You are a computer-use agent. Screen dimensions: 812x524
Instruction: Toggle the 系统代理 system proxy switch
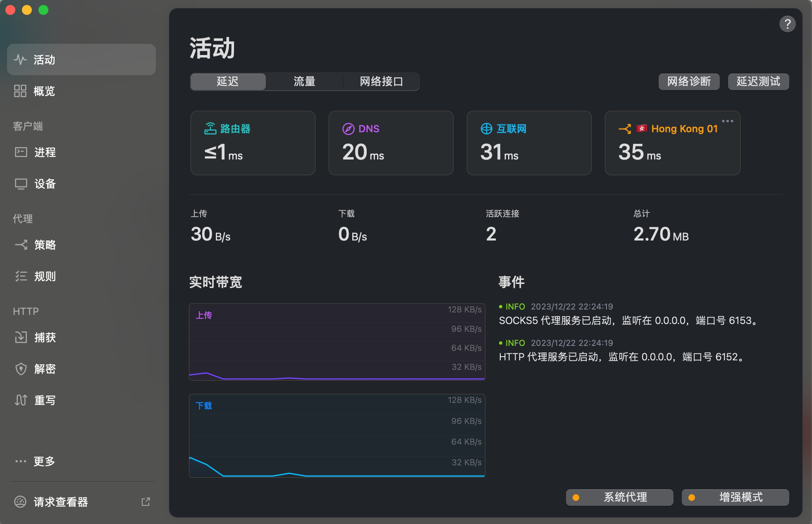(619, 497)
